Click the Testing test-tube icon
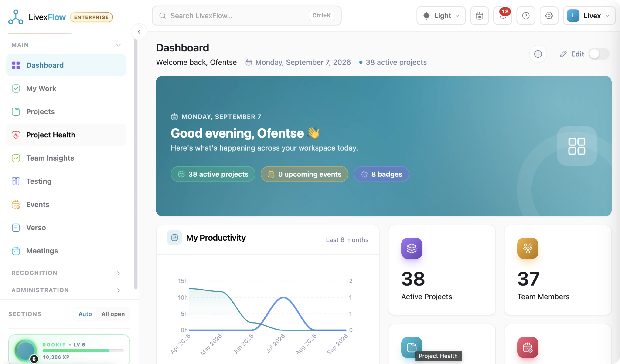Image resolution: width=620 pixels, height=364 pixels. pyautogui.click(x=16, y=181)
